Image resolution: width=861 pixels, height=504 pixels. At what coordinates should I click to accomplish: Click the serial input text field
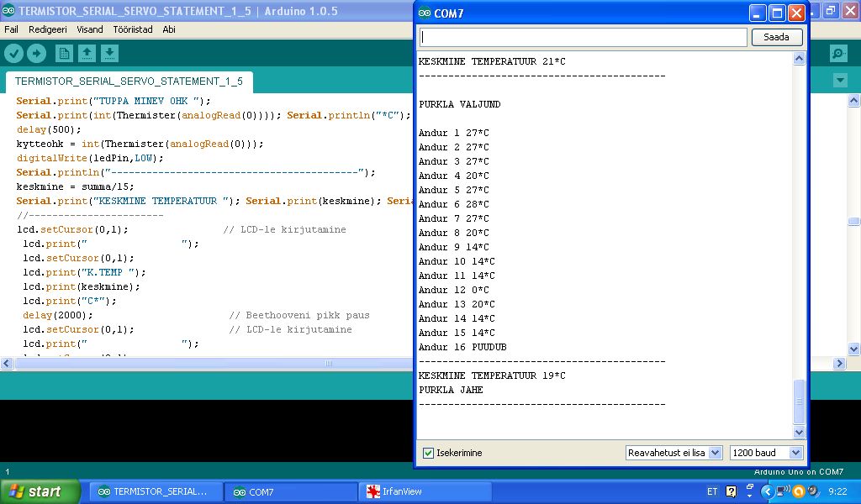pos(584,37)
